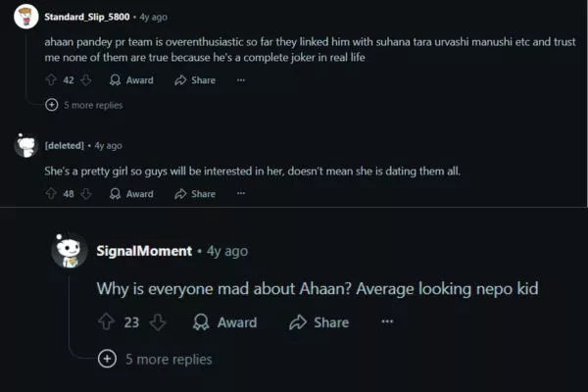Screen dimensions: 588x392
Task: Click Standard_Slip_5800's avatar icon
Action: click(x=27, y=17)
